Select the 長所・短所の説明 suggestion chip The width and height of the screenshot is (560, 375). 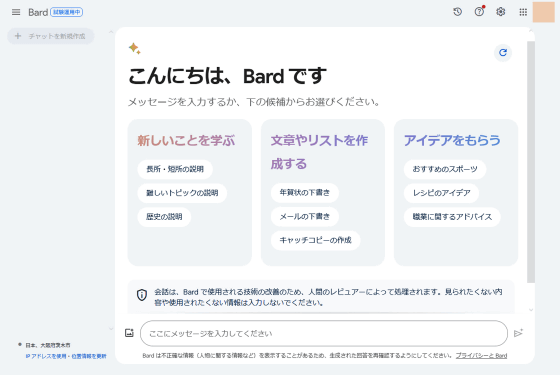coord(175,169)
